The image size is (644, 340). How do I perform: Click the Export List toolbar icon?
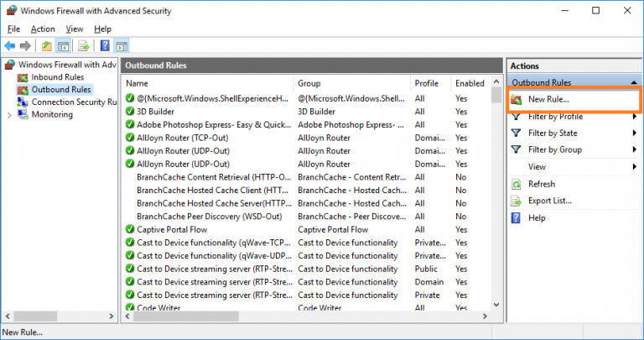84,45
